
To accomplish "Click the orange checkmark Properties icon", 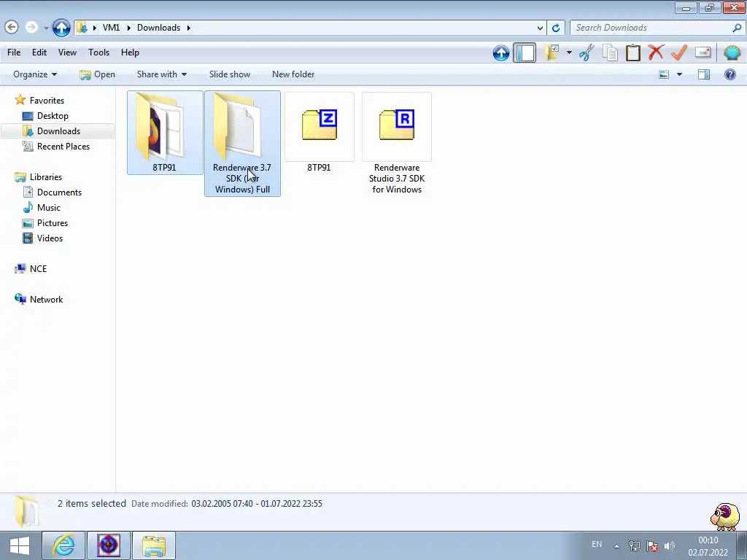I will pyautogui.click(x=679, y=52).
